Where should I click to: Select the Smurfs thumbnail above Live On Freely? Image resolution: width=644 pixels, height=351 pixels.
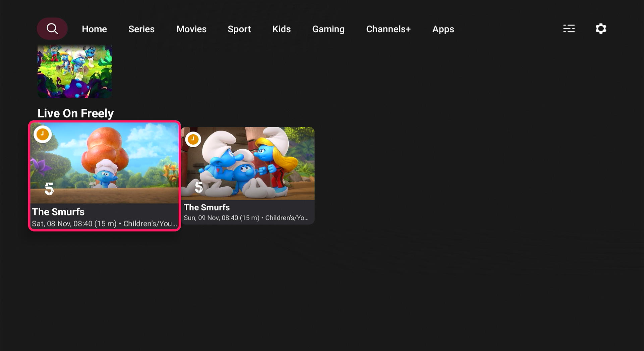pos(75,71)
